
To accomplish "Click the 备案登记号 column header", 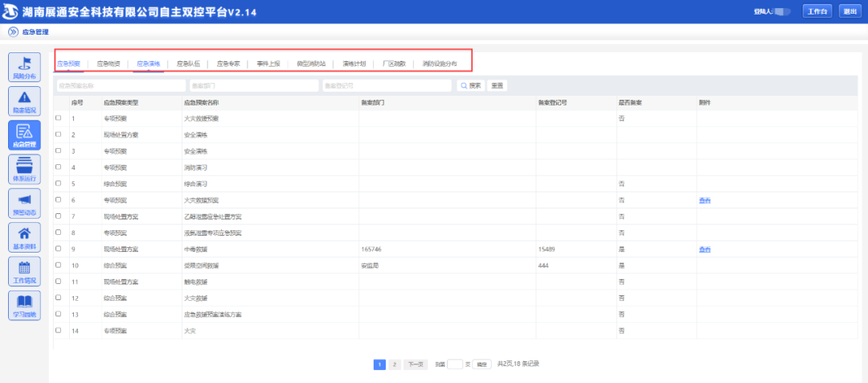I will coord(552,102).
